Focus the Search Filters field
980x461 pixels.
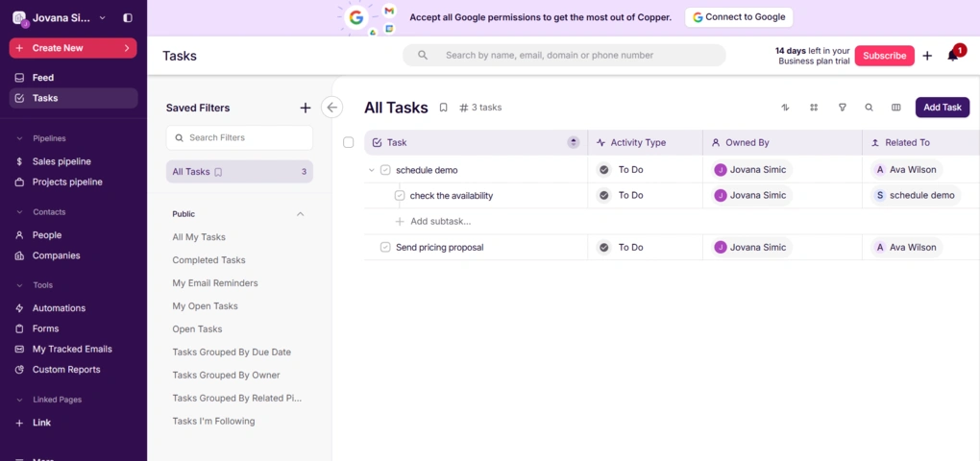(x=239, y=137)
